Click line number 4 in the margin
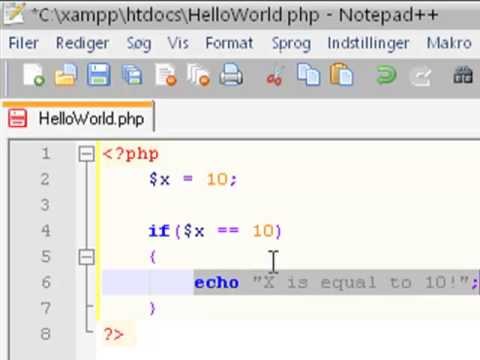 point(46,231)
